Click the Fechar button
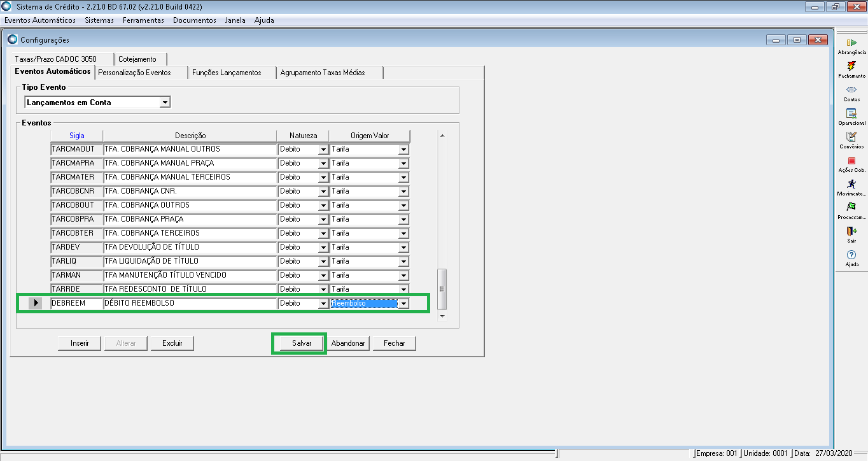The image size is (868, 461). [x=395, y=343]
